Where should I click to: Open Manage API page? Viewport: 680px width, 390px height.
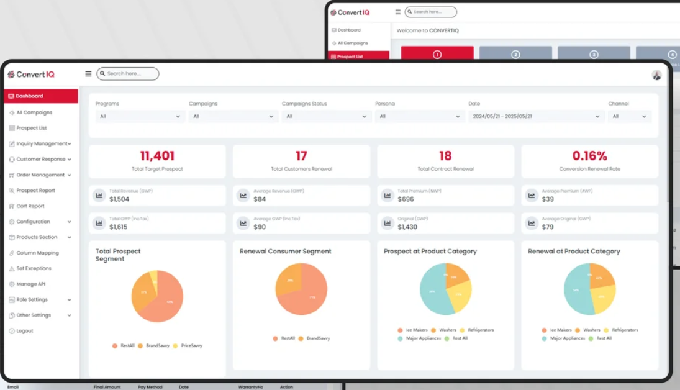click(x=31, y=284)
